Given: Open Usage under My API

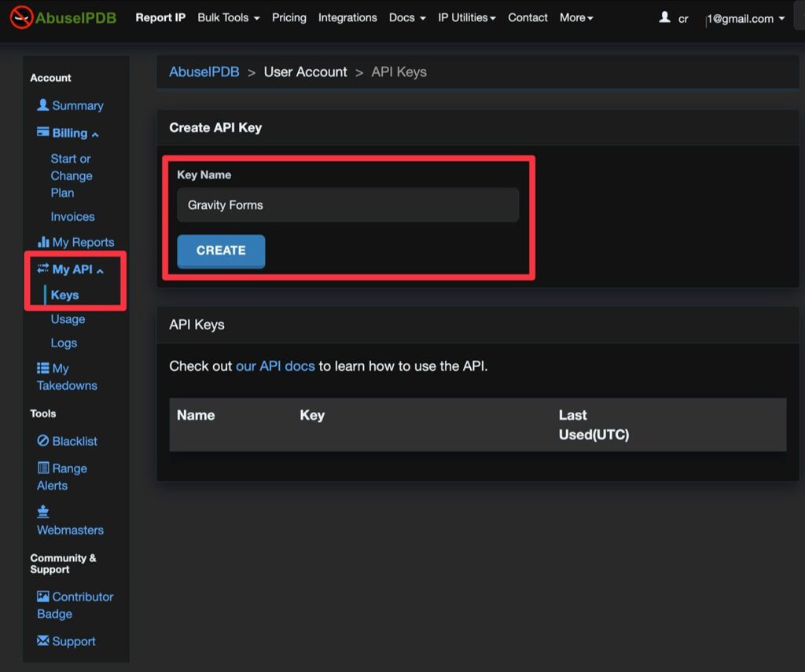Looking at the screenshot, I should click(x=68, y=319).
